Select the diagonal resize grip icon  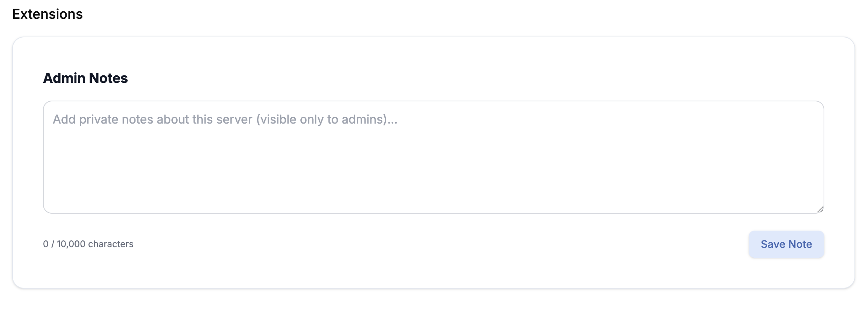pyautogui.click(x=820, y=209)
